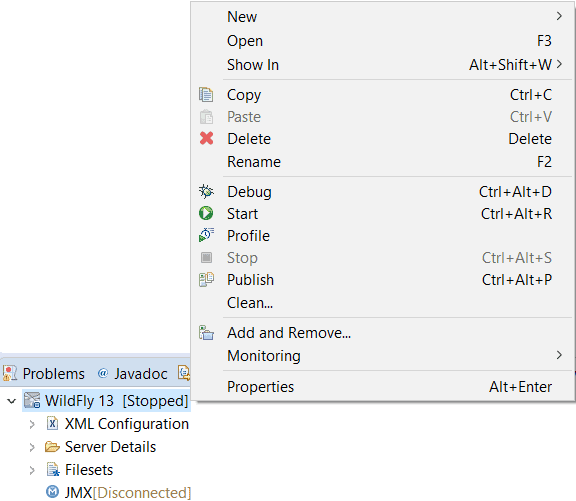Expand the Filesets node
This screenshot has width=576, height=501.
pos(32,471)
